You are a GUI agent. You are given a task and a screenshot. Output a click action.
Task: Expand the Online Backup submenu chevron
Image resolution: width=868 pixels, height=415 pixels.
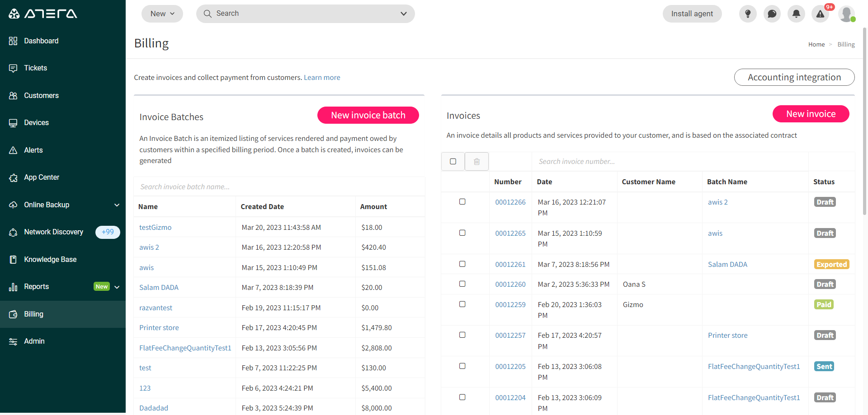pyautogui.click(x=117, y=205)
